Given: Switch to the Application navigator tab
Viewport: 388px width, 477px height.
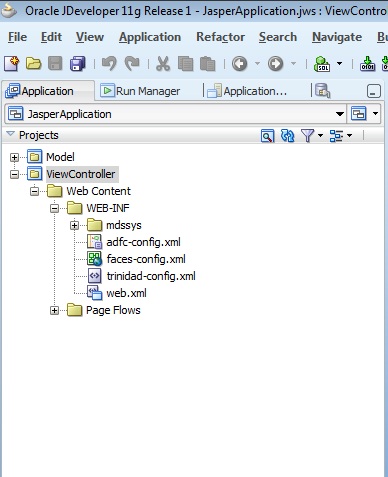Looking at the screenshot, I should click(47, 91).
